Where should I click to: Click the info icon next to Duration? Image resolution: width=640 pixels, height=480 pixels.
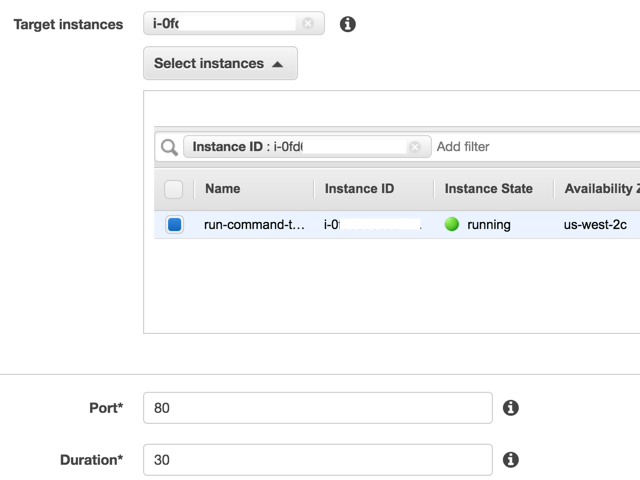(510, 460)
